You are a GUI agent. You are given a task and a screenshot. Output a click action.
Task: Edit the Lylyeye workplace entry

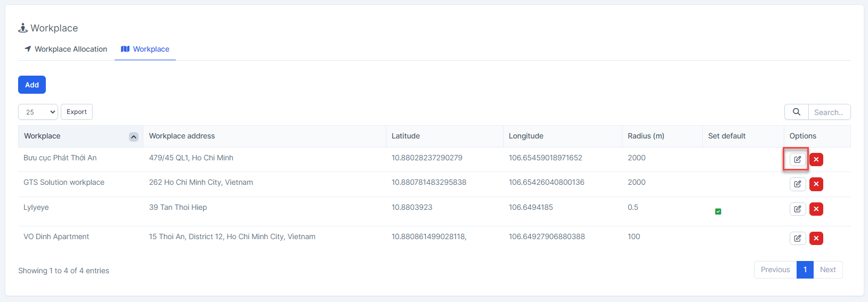coord(797,209)
